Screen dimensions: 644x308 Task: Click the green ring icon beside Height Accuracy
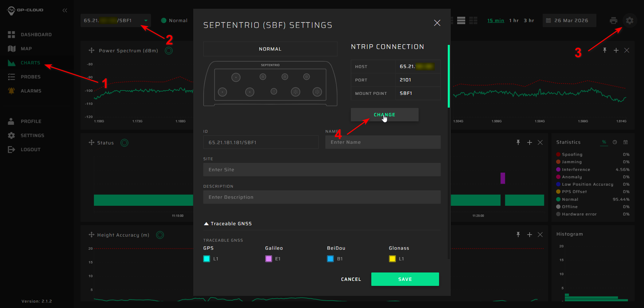(x=160, y=235)
